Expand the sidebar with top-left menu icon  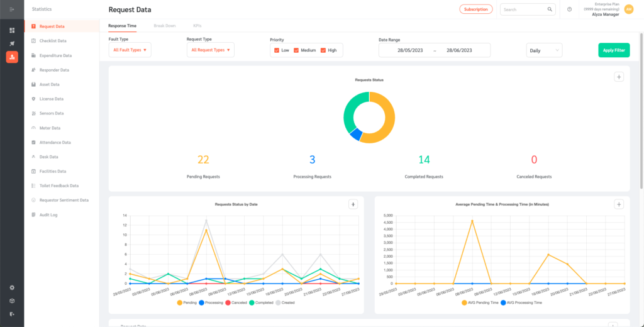pos(12,9)
